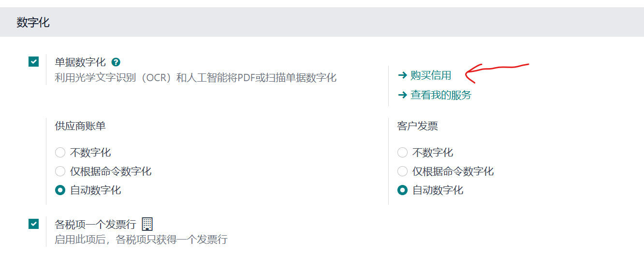644x255 pixels.
Task: Click the 单据数字化 setting label
Action: [80, 62]
